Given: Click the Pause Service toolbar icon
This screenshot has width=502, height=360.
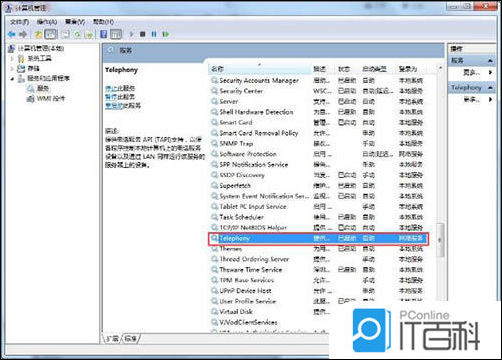Looking at the screenshot, I should pos(154,34).
